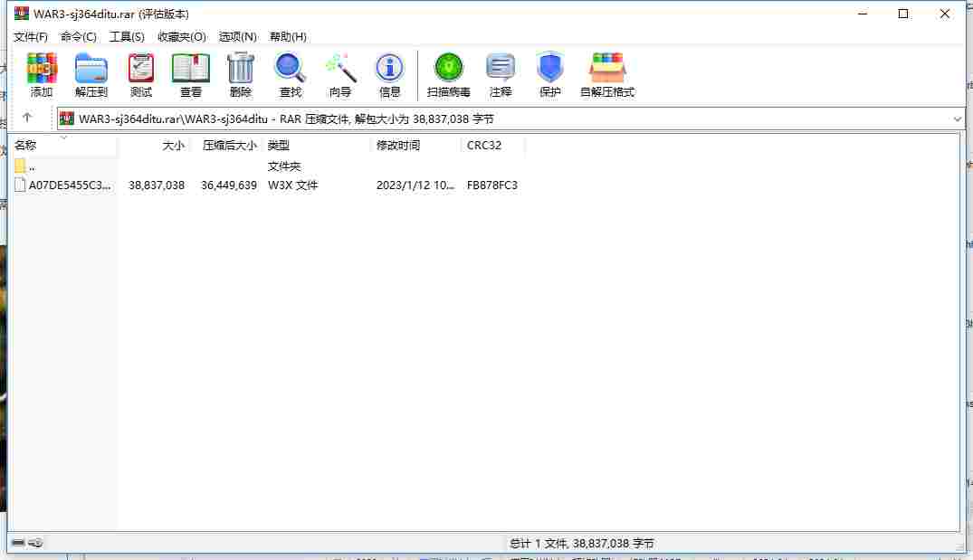Select file name A07DE5455C3...

[70, 185]
